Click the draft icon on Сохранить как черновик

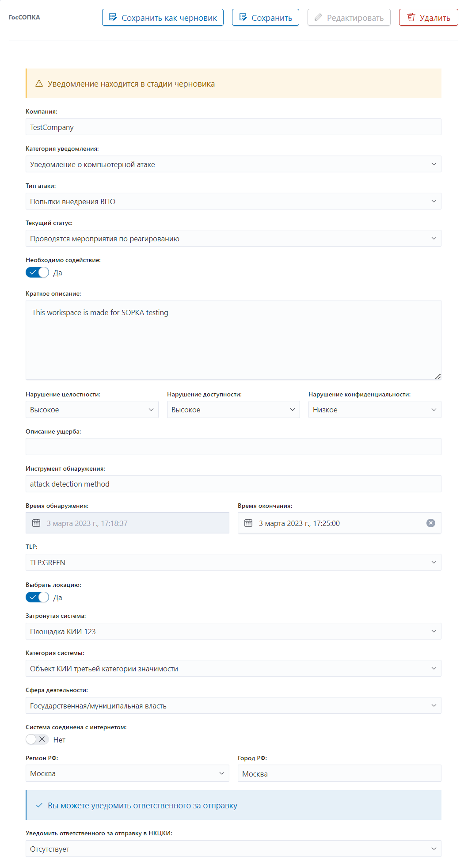(113, 17)
